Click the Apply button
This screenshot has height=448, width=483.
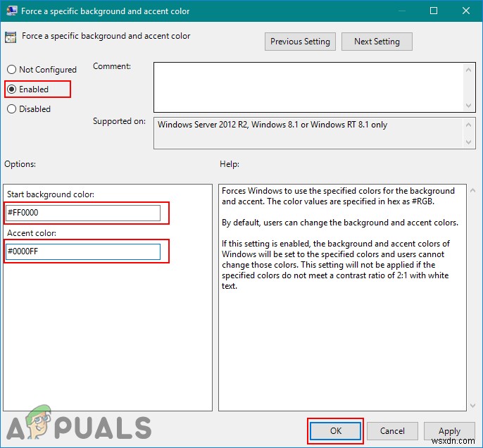click(449, 431)
